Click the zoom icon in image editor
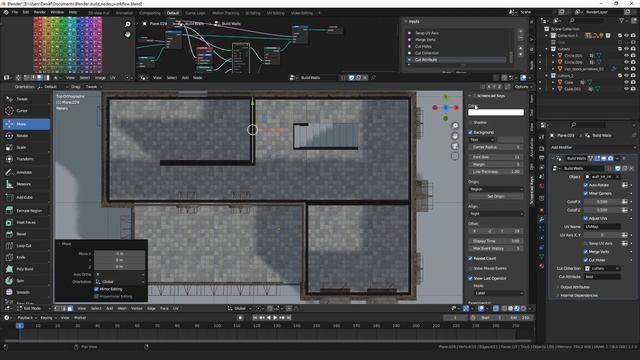640x360 pixels. pyautogui.click(x=128, y=24)
